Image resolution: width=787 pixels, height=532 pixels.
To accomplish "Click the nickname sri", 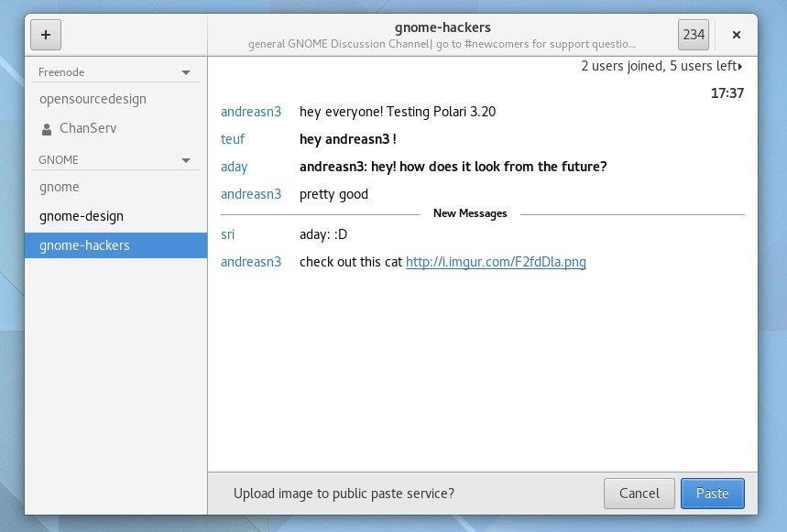I will pyautogui.click(x=228, y=234).
